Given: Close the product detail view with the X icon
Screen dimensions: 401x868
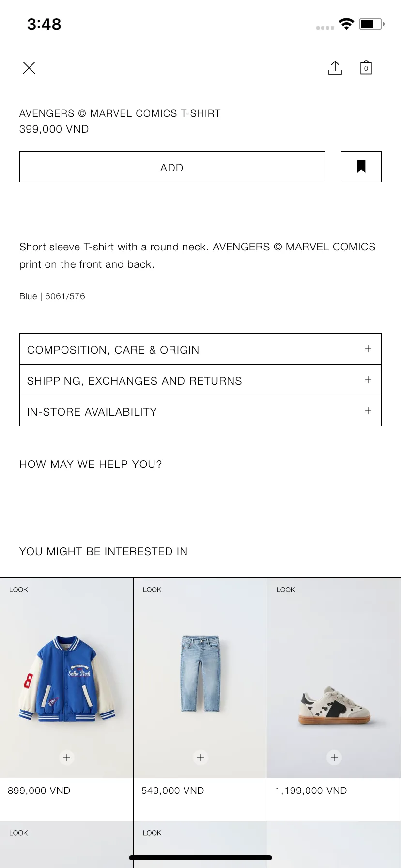Looking at the screenshot, I should [29, 68].
